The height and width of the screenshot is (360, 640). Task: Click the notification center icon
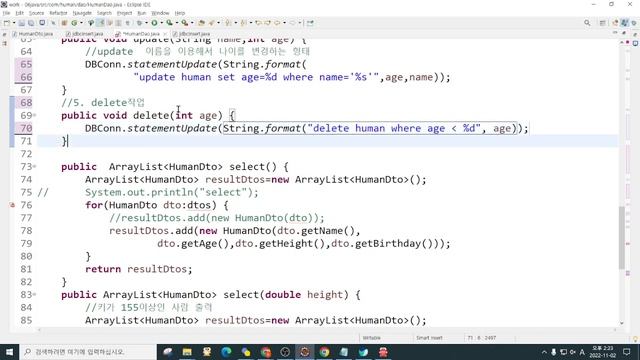pos(627,352)
